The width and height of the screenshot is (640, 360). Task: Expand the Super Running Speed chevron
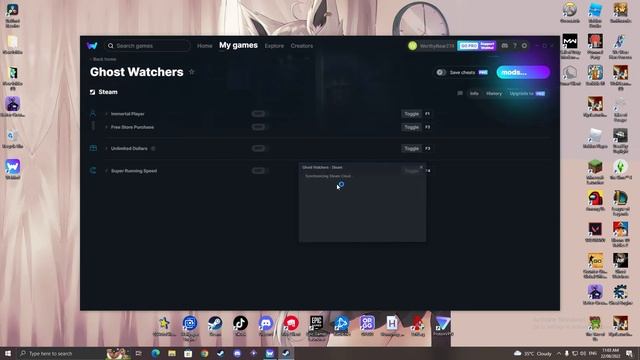click(x=107, y=171)
